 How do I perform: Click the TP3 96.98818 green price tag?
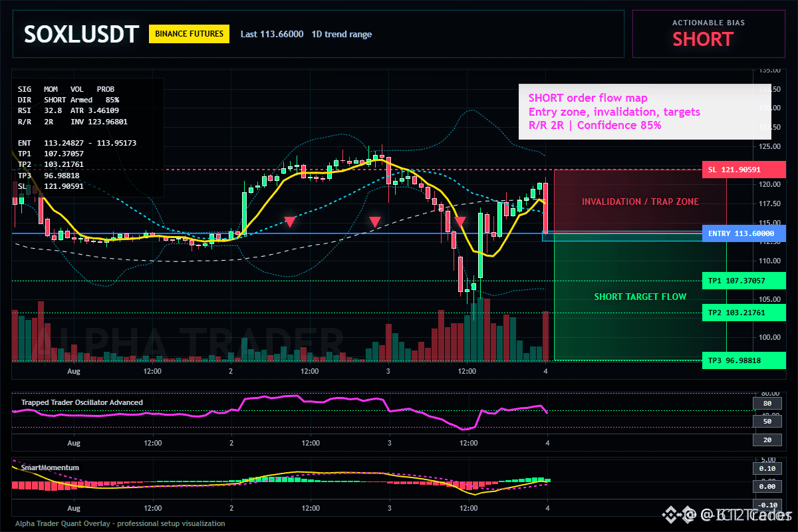pos(743,360)
